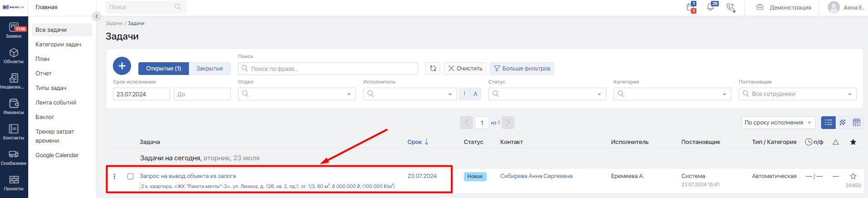Toggle the "A" filter next to Исполнитель

click(x=476, y=94)
